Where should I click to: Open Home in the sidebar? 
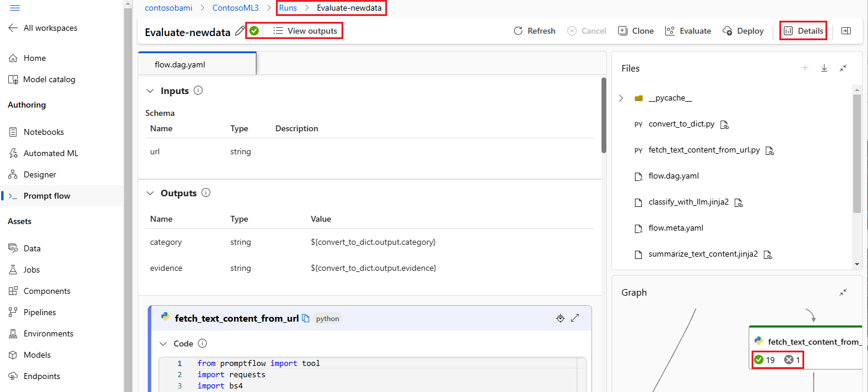coord(27,58)
